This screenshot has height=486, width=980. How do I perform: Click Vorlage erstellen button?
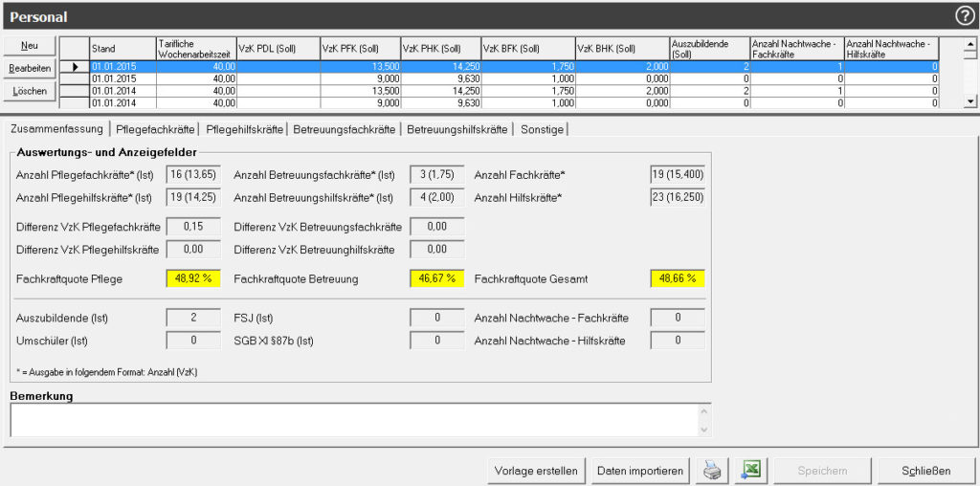click(x=536, y=471)
